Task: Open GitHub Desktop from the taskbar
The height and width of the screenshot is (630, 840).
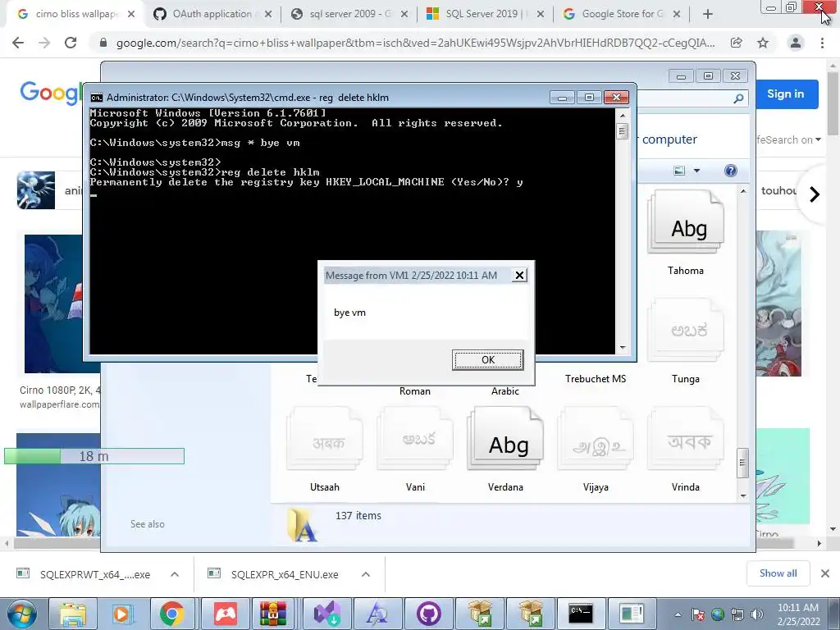Action: tap(427, 614)
